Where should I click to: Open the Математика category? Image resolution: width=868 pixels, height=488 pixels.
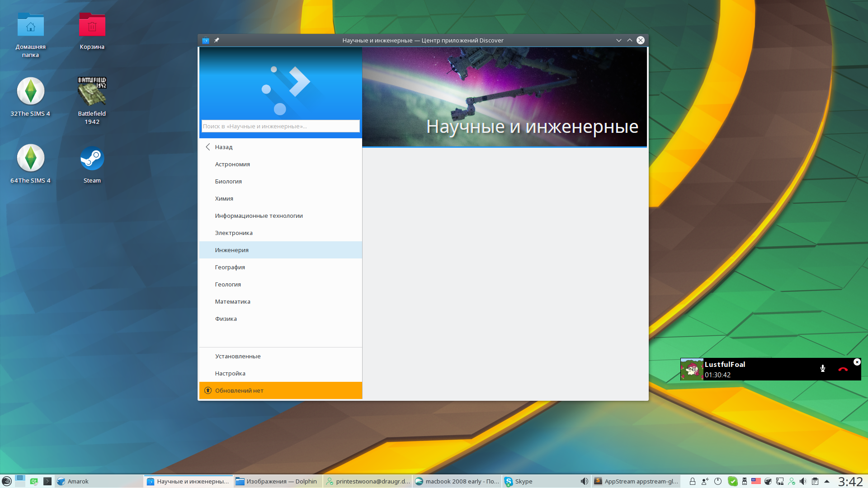tap(280, 301)
